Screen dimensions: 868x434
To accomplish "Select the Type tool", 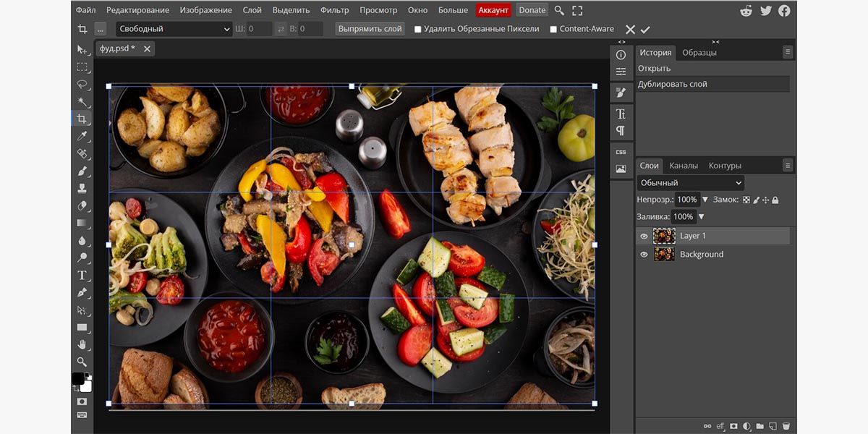I will click(x=82, y=276).
